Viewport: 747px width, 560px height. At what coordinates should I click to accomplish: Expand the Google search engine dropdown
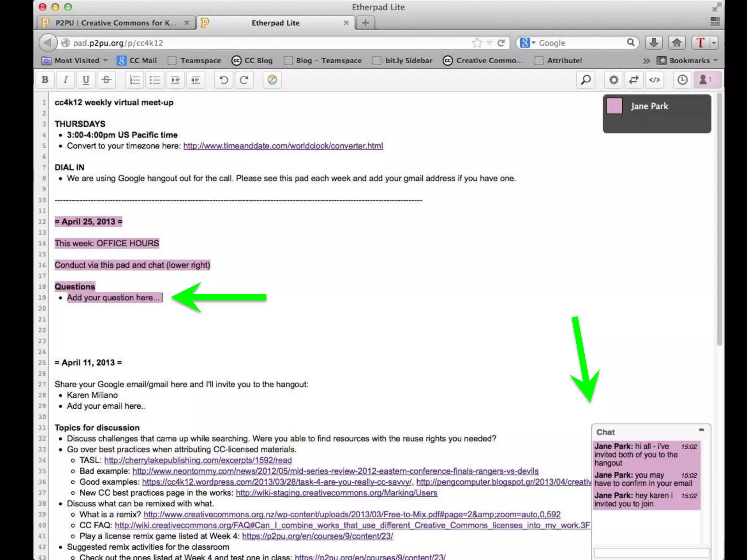[528, 43]
